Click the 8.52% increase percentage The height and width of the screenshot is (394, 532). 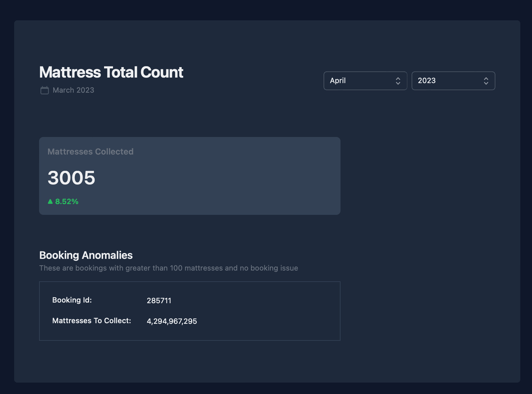67,202
